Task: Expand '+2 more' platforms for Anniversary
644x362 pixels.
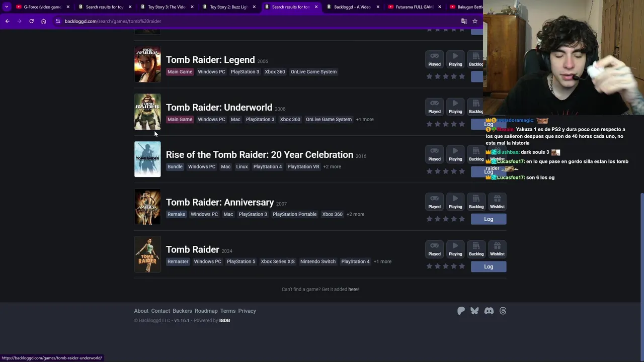Action: coord(355,214)
